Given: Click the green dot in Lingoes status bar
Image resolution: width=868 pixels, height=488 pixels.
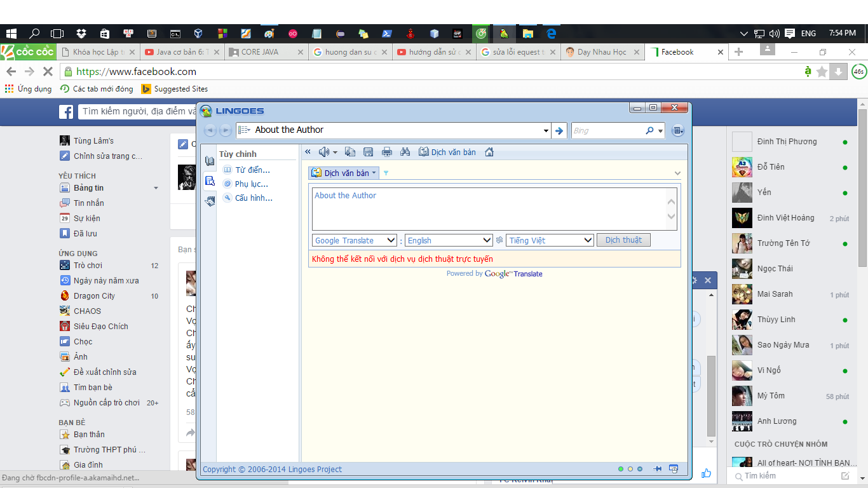Looking at the screenshot, I should point(621,469).
